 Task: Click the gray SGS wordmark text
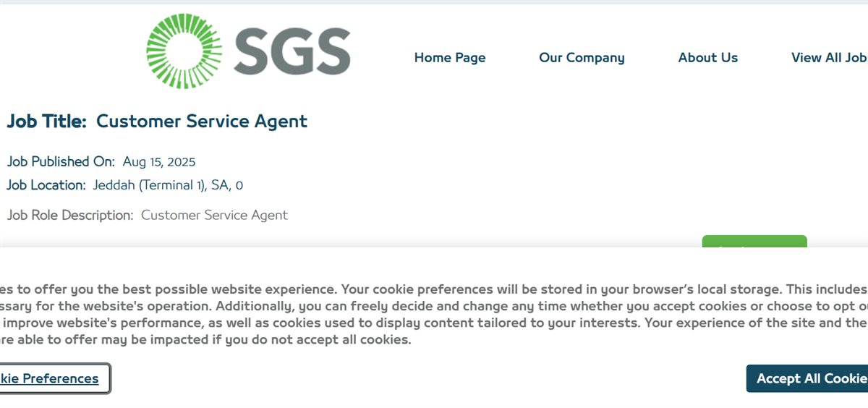click(292, 52)
